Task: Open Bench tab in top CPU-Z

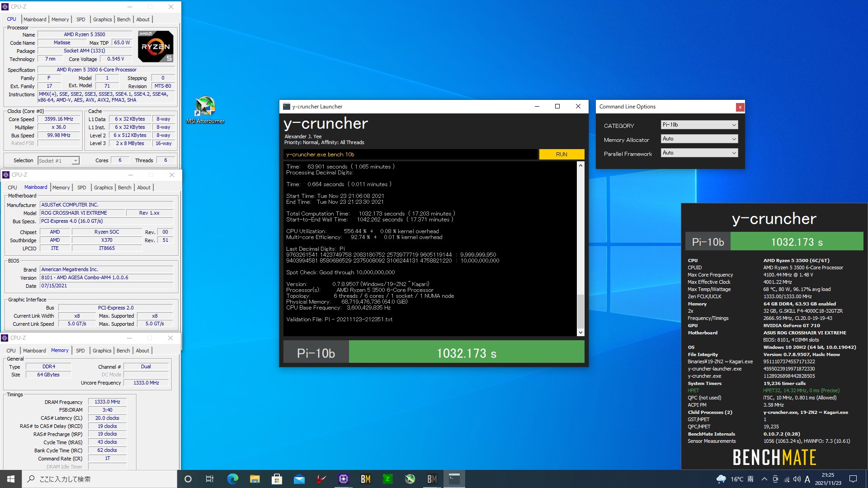Action: pyautogui.click(x=123, y=19)
